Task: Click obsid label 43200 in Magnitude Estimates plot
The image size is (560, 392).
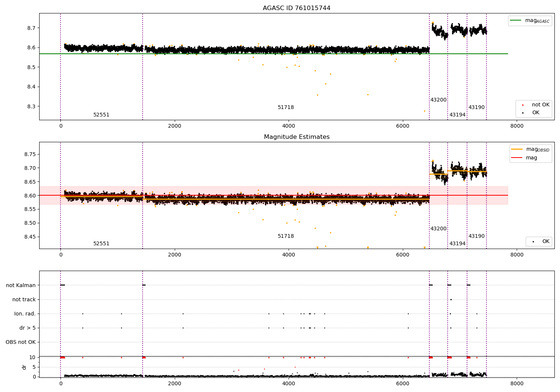Action: (438, 229)
